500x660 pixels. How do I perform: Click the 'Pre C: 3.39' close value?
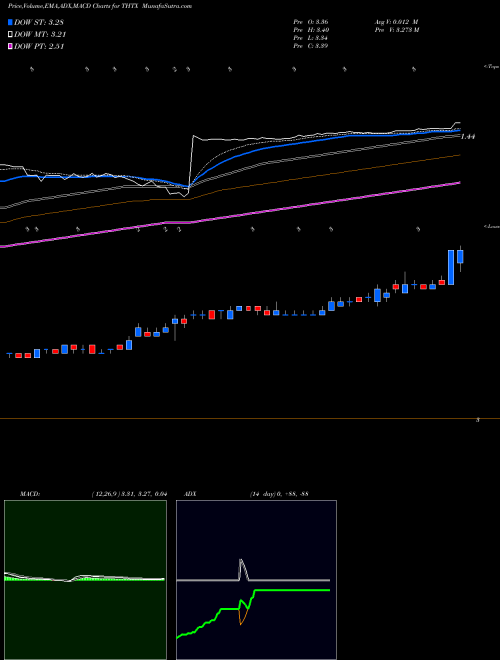click(x=311, y=46)
